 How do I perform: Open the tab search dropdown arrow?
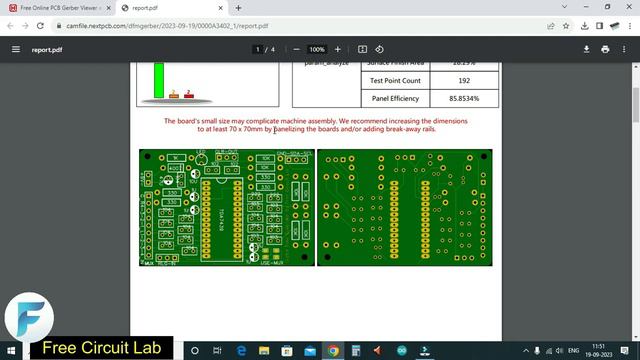[x=564, y=7]
